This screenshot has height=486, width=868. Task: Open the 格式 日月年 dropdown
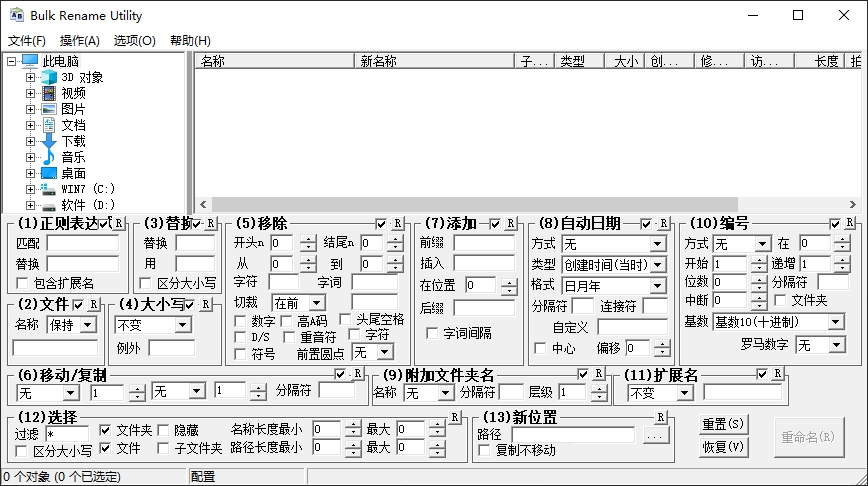pyautogui.click(x=658, y=286)
